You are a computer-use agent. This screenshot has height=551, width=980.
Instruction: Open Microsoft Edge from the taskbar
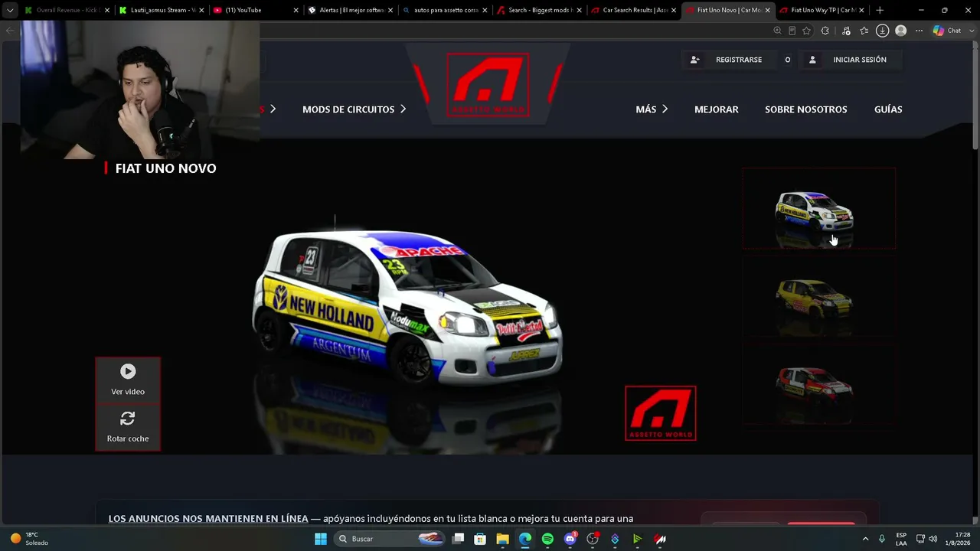(524, 539)
